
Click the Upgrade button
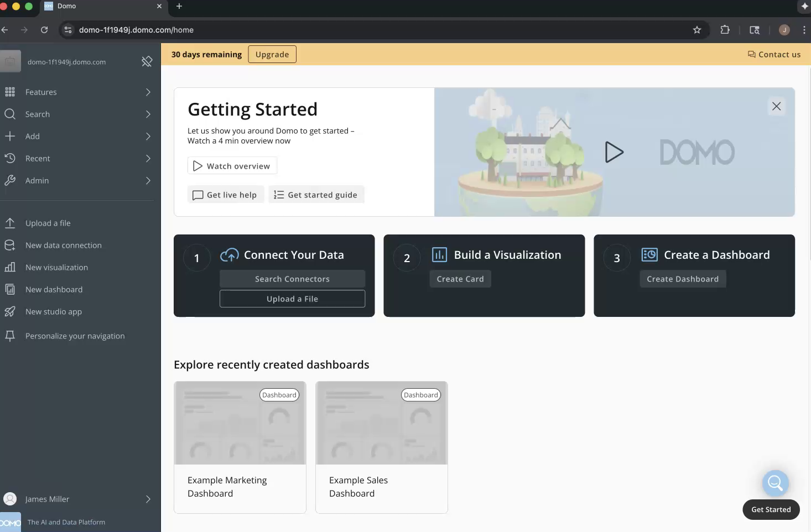pyautogui.click(x=272, y=54)
